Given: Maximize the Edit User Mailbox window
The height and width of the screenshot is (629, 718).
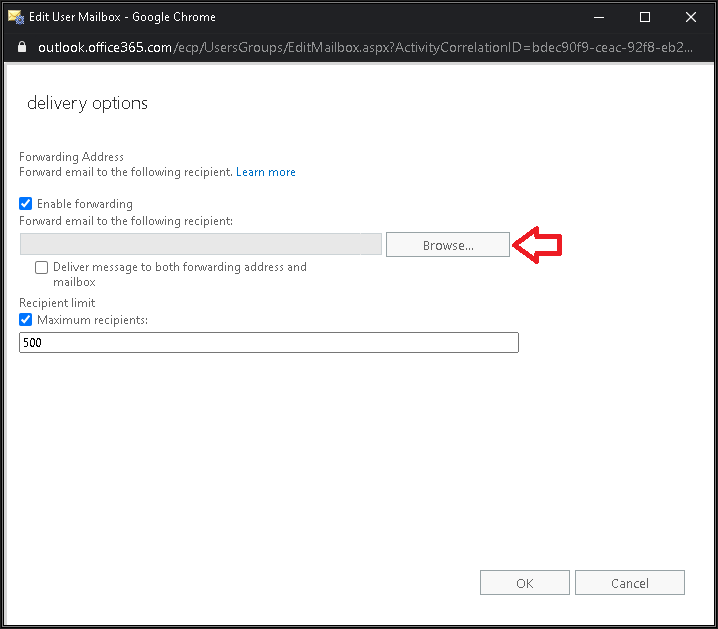Looking at the screenshot, I should 645,17.
